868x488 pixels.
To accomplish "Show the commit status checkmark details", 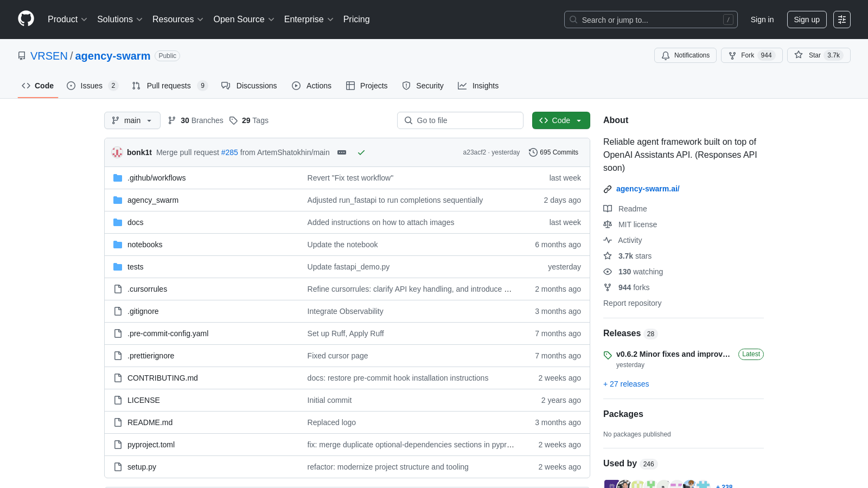I will pos(361,152).
